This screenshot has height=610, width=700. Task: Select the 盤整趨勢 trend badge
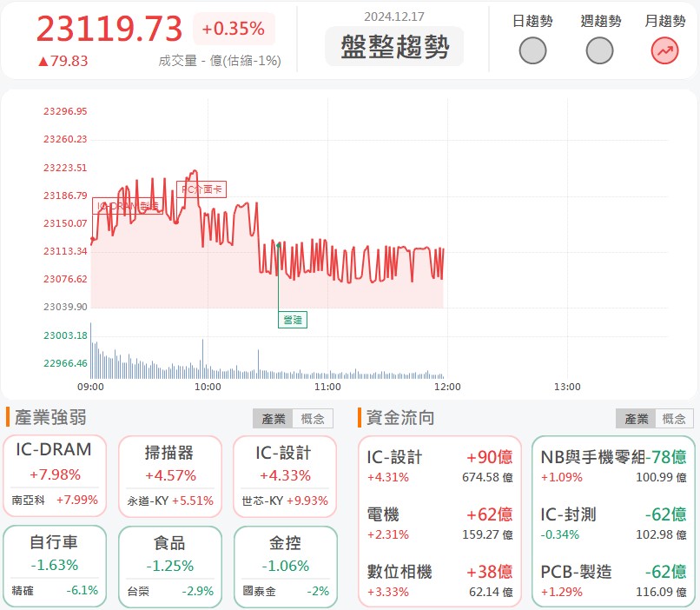394,46
